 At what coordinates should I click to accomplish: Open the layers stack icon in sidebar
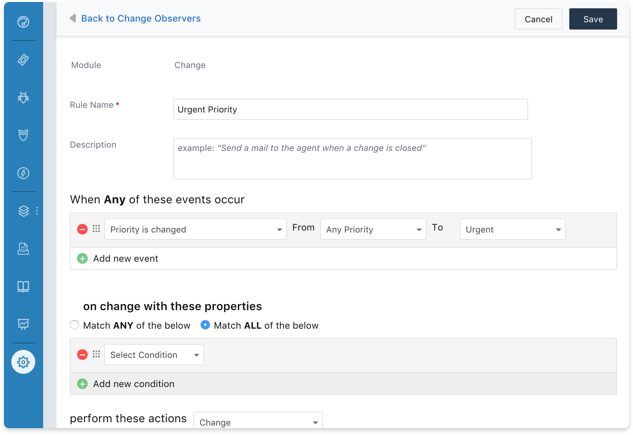pyautogui.click(x=23, y=211)
